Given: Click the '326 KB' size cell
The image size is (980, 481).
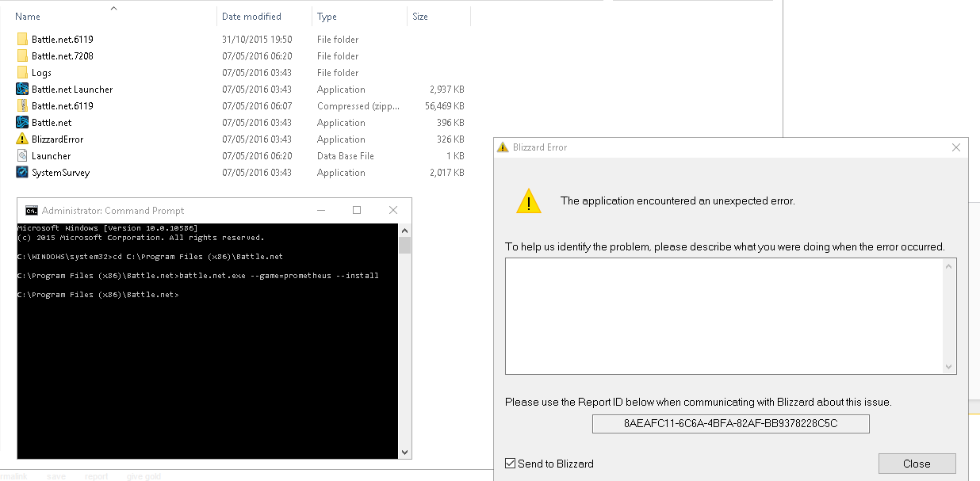Looking at the screenshot, I should [x=450, y=139].
